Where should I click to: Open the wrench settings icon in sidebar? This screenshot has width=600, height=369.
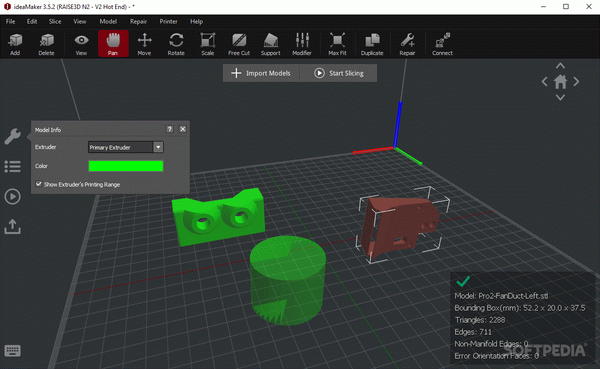pyautogui.click(x=12, y=136)
